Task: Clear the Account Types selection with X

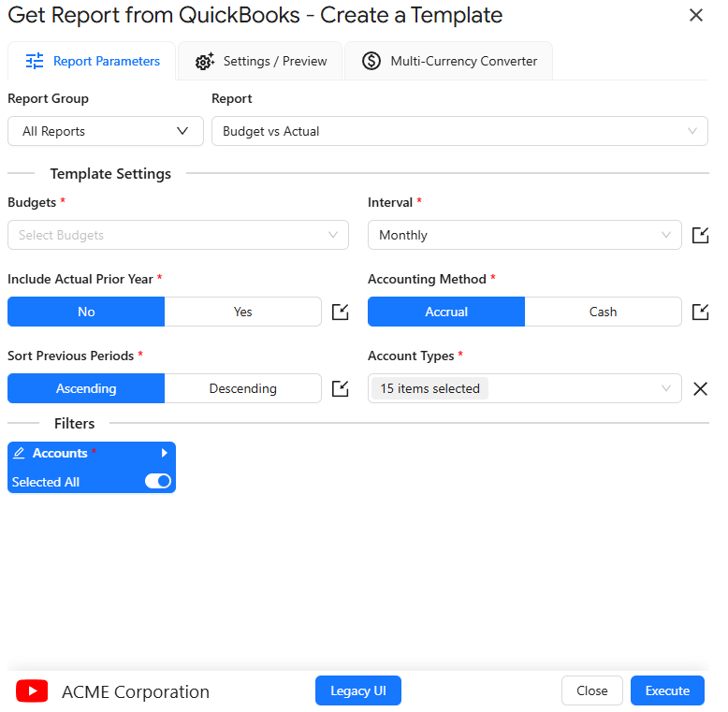Action: (x=700, y=388)
